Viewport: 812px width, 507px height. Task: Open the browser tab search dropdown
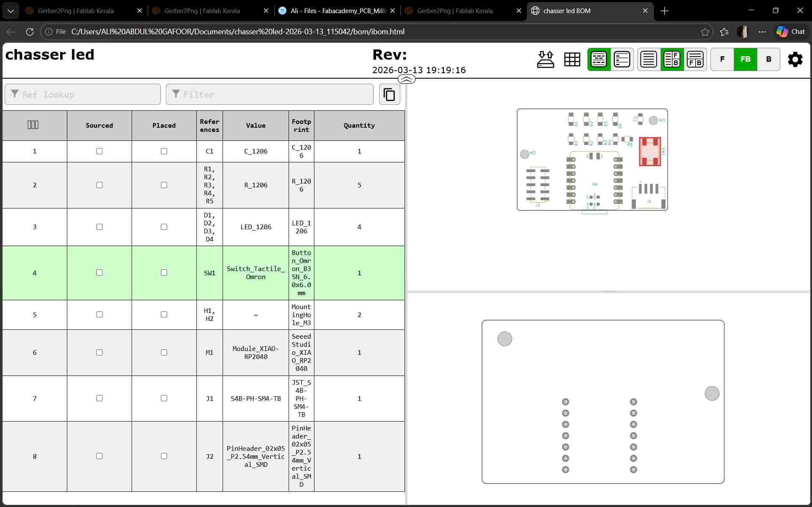pyautogui.click(x=11, y=11)
